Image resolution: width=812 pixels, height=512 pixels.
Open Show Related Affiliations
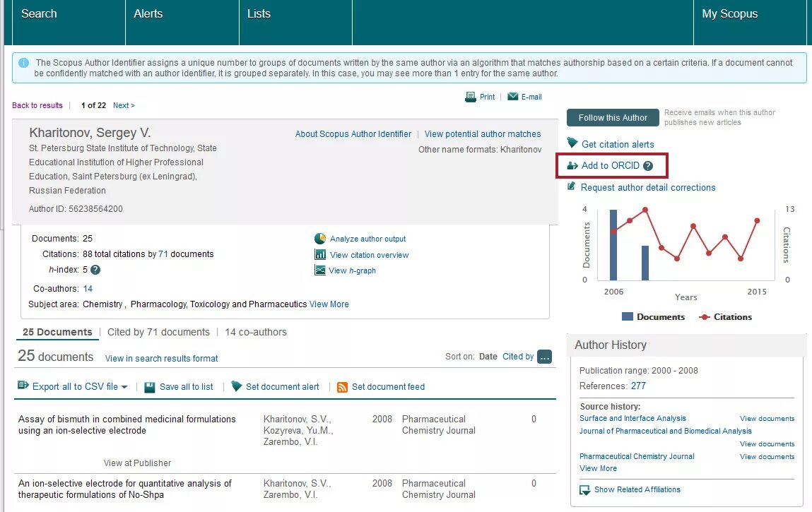click(635, 489)
